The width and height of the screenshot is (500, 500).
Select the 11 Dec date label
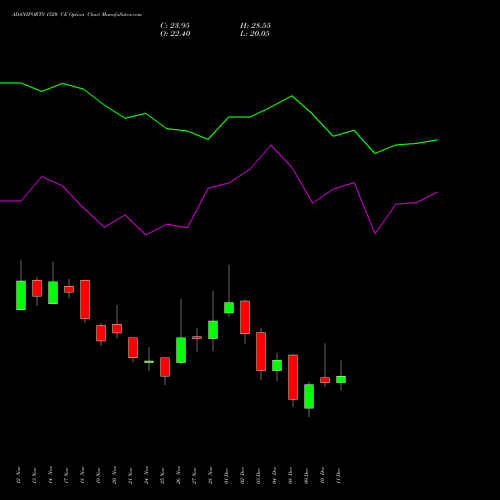[x=338, y=475]
